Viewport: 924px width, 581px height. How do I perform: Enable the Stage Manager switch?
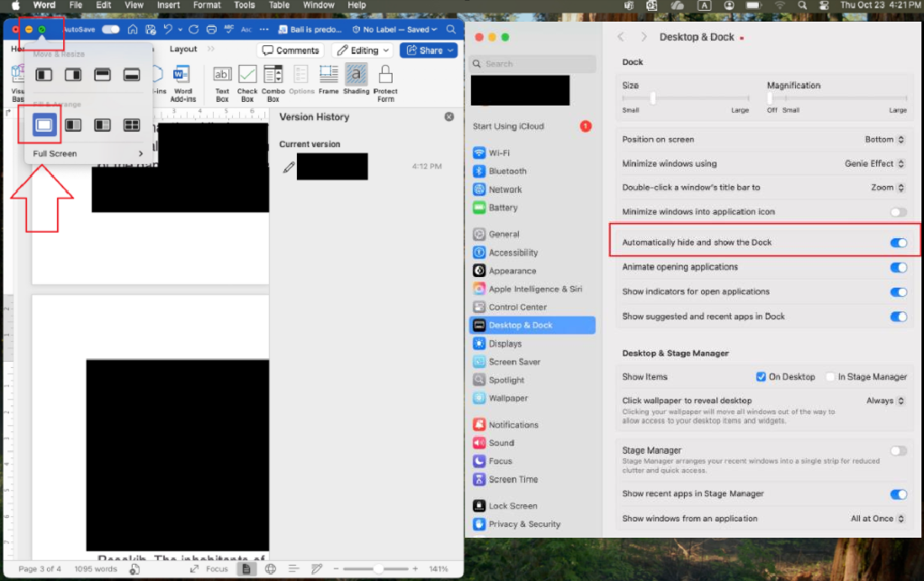click(x=898, y=451)
